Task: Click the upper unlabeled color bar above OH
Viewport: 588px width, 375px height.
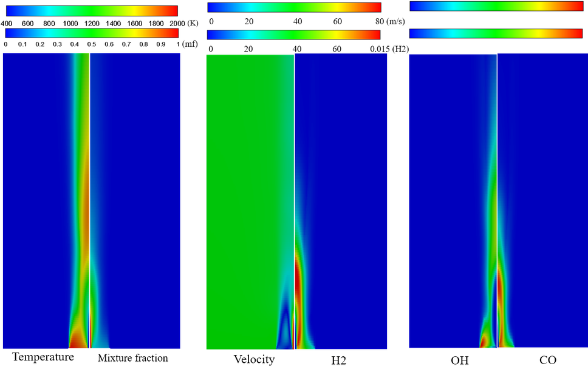Action: (496, 6)
